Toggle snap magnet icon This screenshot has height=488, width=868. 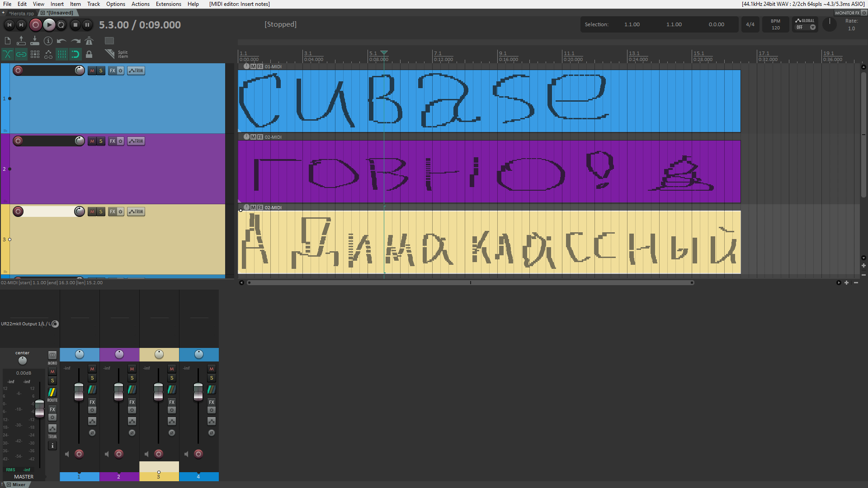point(75,55)
